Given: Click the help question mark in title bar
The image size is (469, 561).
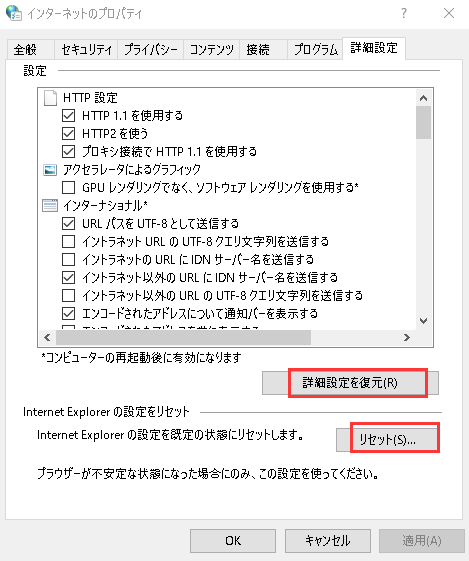Looking at the screenshot, I should (404, 13).
